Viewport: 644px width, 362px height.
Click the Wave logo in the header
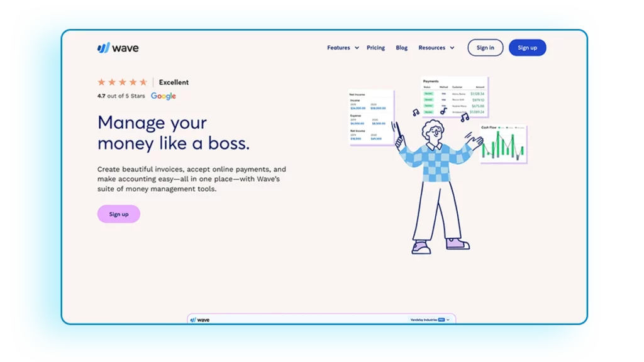pyautogui.click(x=118, y=48)
